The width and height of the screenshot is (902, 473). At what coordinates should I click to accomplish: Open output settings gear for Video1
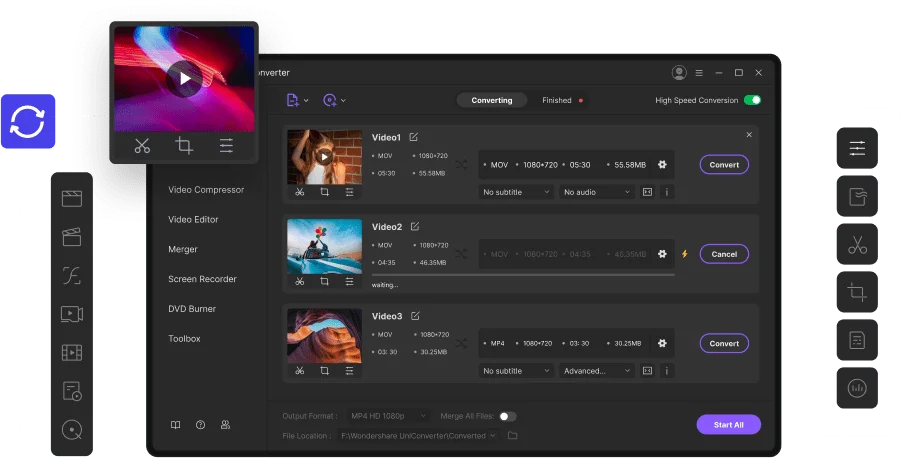coord(662,165)
